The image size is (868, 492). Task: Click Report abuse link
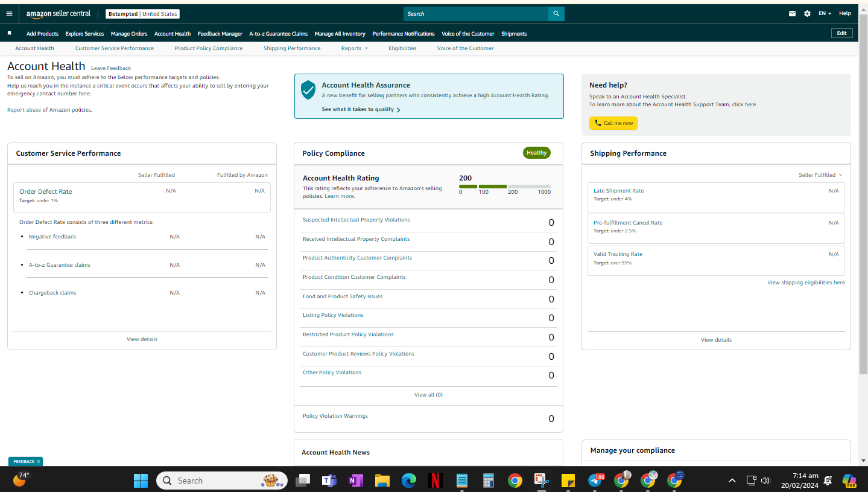[24, 110]
